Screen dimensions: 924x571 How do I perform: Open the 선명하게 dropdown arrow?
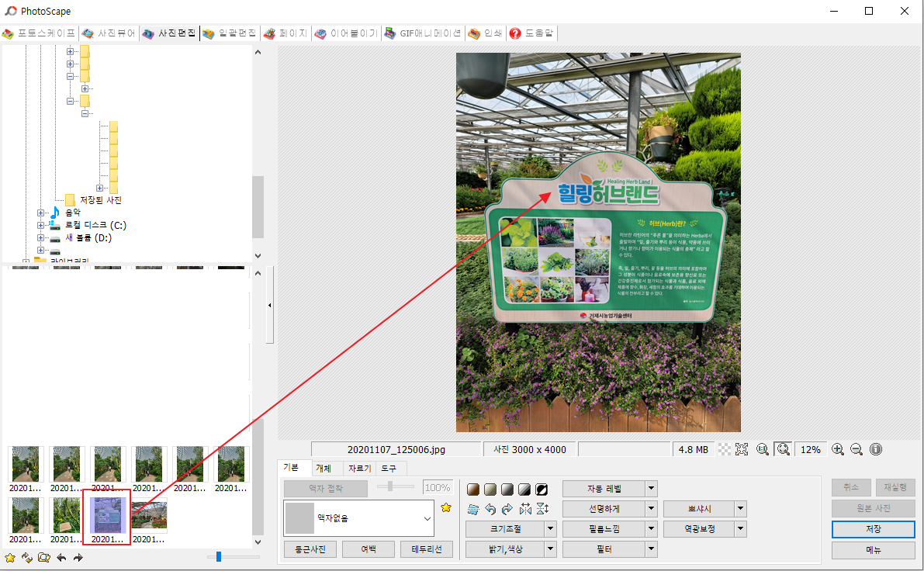pos(651,508)
